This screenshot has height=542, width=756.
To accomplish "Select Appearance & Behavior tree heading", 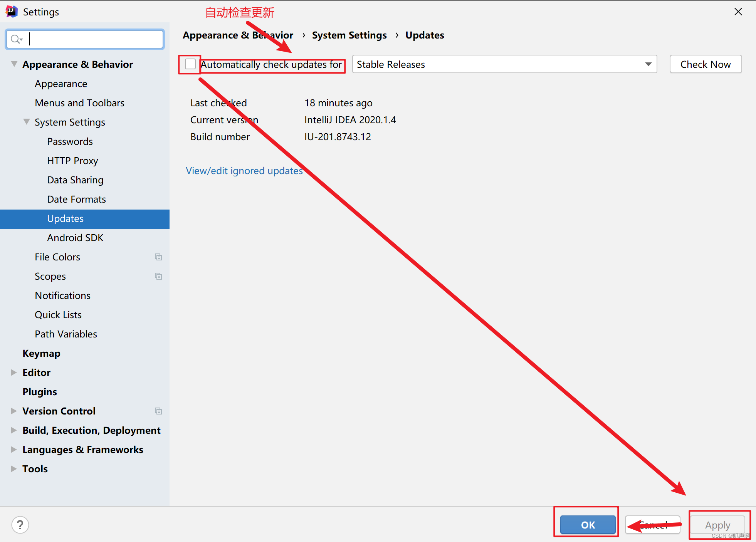I will coord(77,64).
